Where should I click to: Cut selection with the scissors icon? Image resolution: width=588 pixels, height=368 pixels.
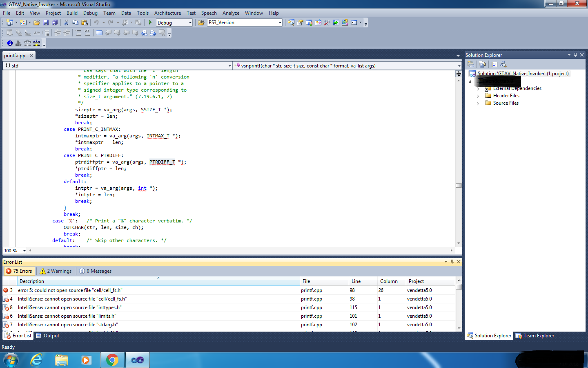tap(66, 23)
